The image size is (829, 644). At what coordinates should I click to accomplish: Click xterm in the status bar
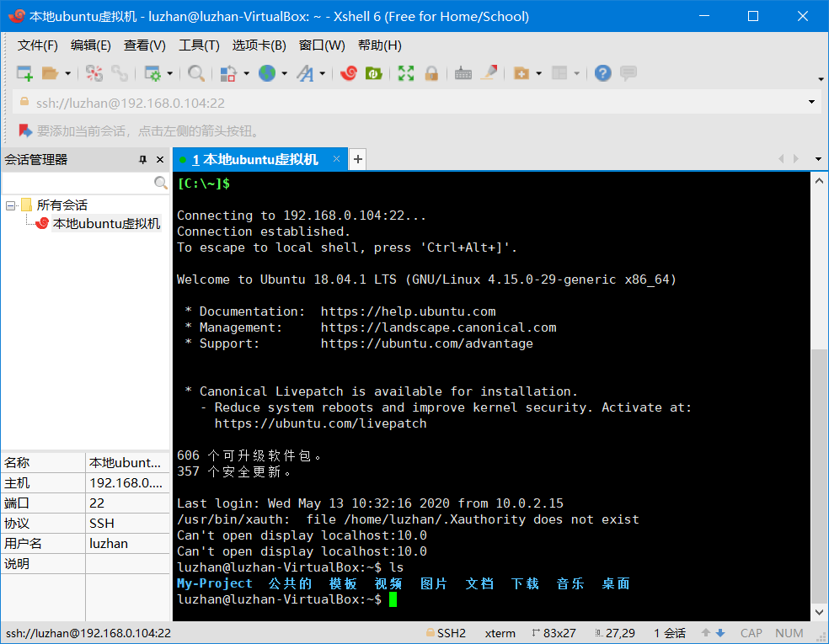pyautogui.click(x=500, y=633)
